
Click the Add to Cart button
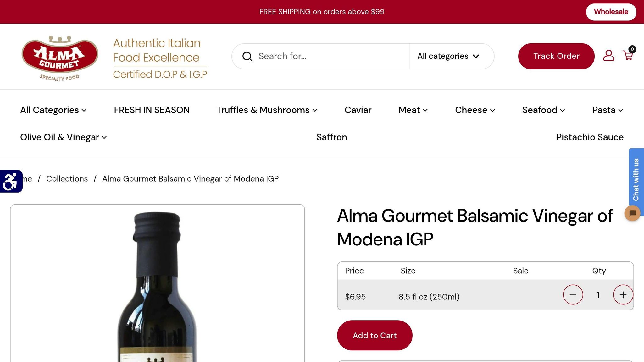pyautogui.click(x=375, y=335)
